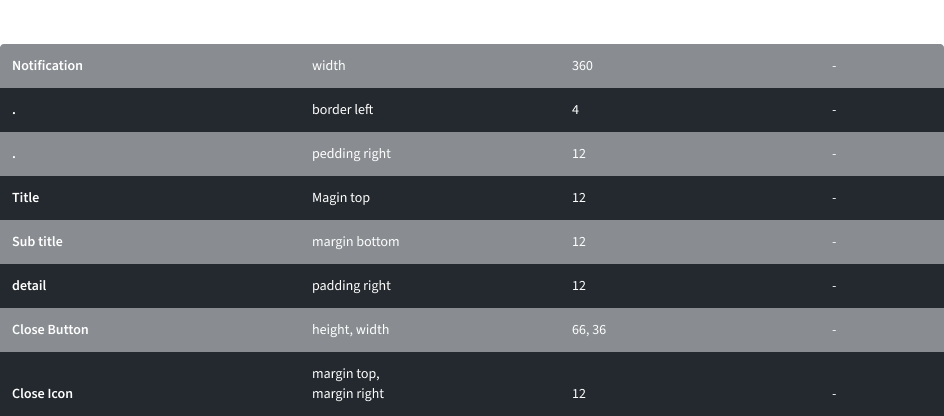The width and height of the screenshot is (944, 416).
Task: Select the Title element cell
Action: pyautogui.click(x=26, y=198)
